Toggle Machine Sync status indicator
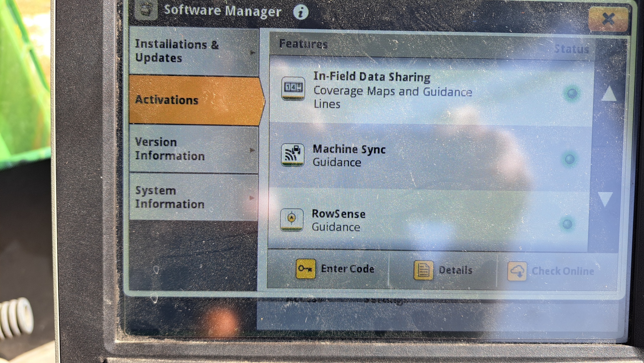This screenshot has height=363, width=644. click(x=569, y=159)
